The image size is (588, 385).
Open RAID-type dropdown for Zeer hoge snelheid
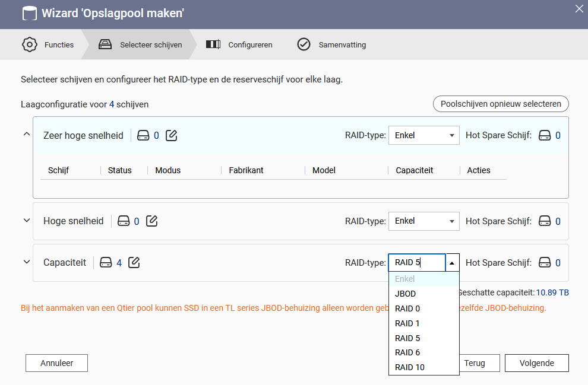(423, 135)
